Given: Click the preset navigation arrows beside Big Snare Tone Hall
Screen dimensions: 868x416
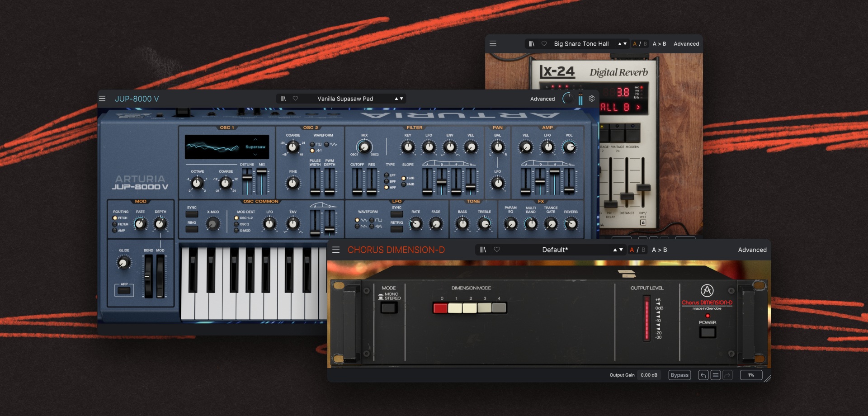Looking at the screenshot, I should [623, 43].
